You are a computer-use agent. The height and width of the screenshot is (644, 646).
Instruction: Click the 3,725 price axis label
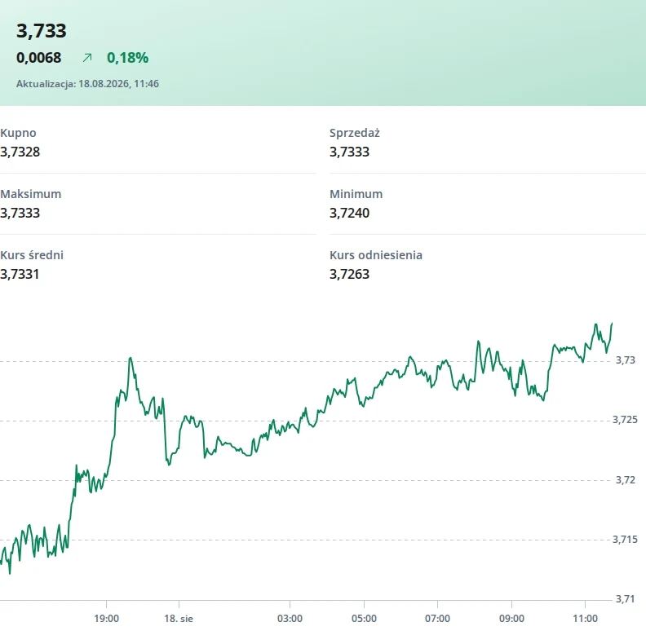[x=625, y=420]
